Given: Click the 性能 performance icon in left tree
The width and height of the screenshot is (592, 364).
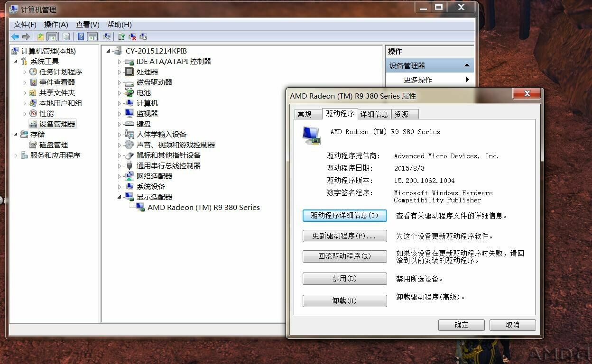Looking at the screenshot, I should point(33,113).
